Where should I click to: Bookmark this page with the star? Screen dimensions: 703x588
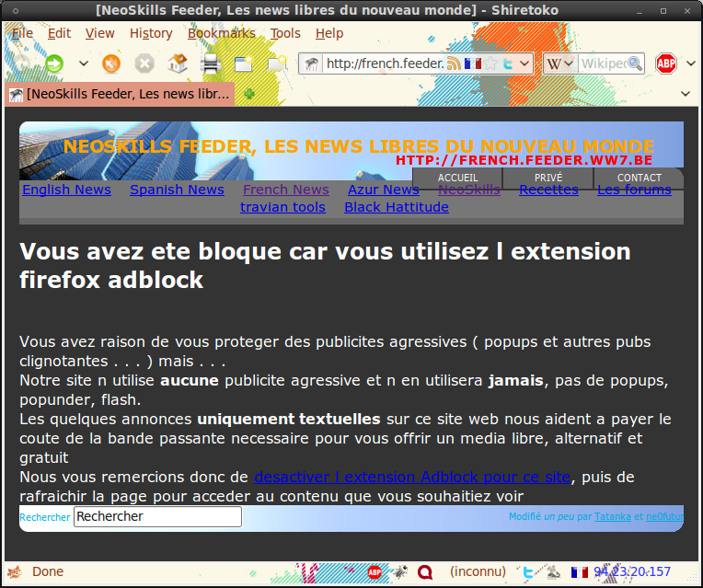[491, 63]
